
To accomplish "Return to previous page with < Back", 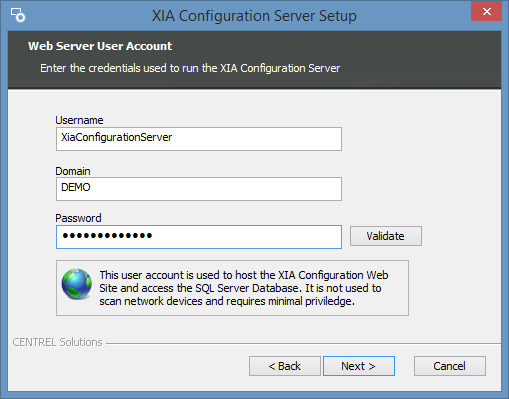I will [285, 366].
